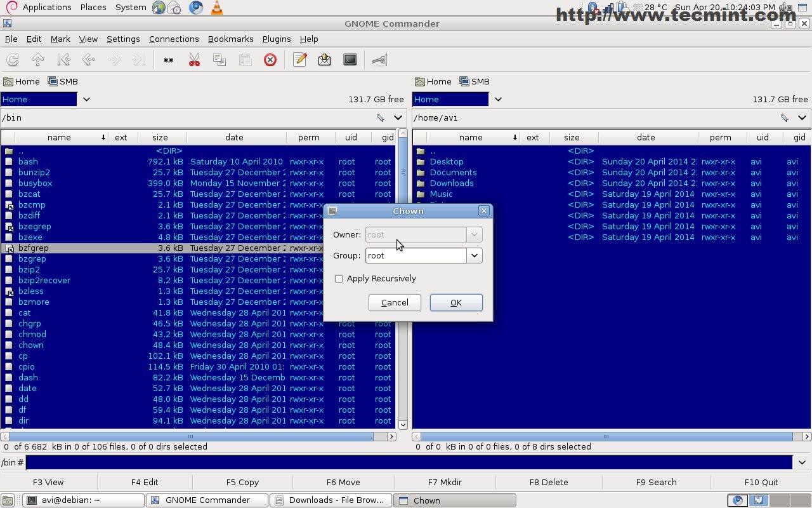
Task: Click the Copy files toolbar icon
Action: [219, 60]
